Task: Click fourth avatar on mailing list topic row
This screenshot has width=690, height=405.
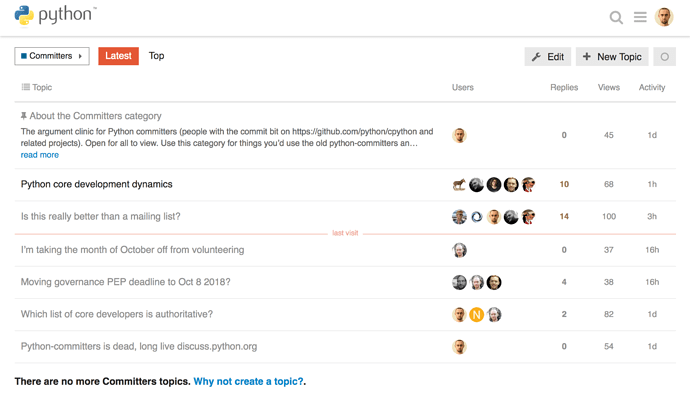Action: 511,217
